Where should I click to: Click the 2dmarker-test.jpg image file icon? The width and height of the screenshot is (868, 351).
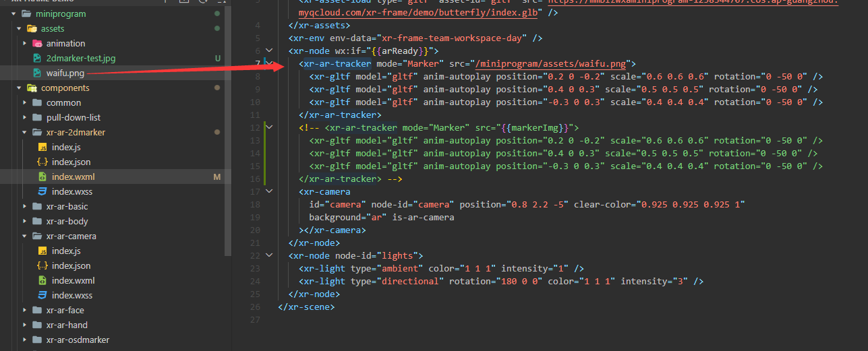tap(37, 58)
